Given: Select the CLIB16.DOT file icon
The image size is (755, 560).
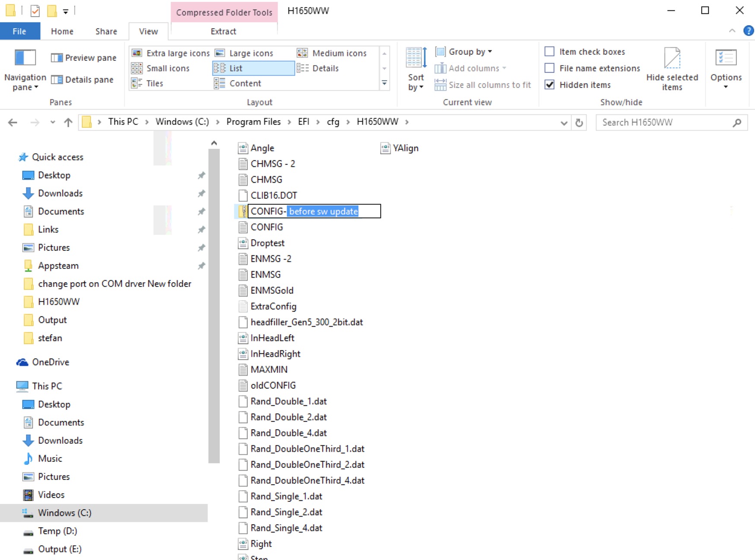Looking at the screenshot, I should coord(243,195).
